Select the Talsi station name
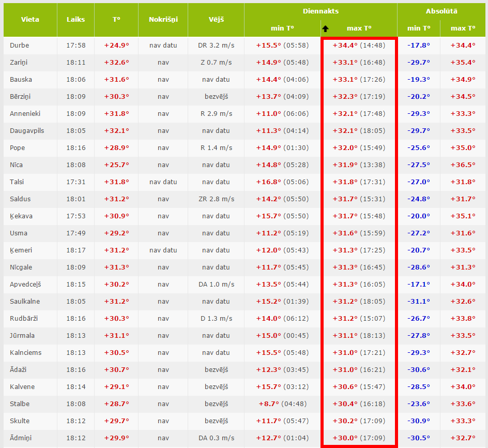Viewport: 488px width, 448px height. 17,182
